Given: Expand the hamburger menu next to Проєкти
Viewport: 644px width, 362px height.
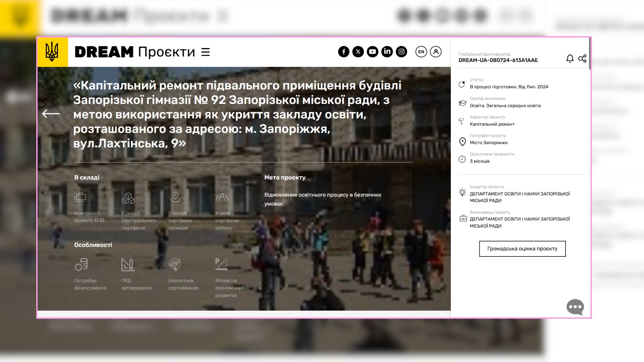Looking at the screenshot, I should coord(205,52).
